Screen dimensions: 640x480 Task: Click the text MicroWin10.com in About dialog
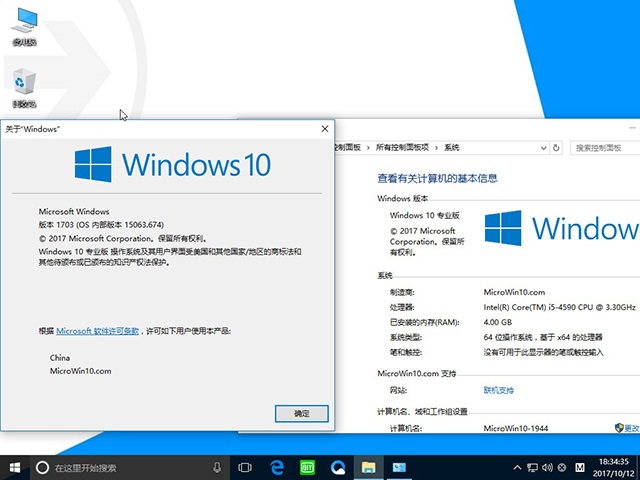click(80, 371)
